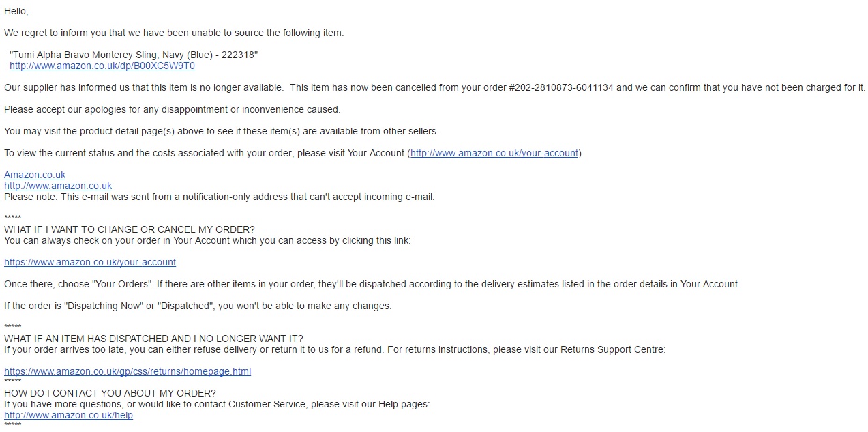
Task: Follow the http://www.amazon.co.uk link
Action: 58,186
